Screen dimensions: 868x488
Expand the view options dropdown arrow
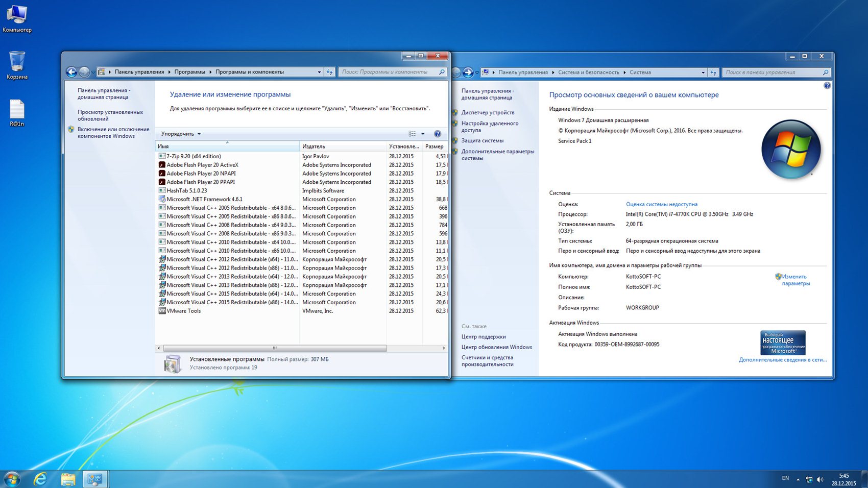click(423, 134)
